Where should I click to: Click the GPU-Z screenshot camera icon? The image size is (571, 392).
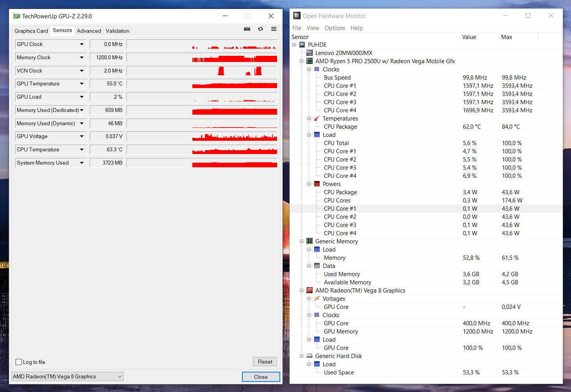click(x=247, y=29)
